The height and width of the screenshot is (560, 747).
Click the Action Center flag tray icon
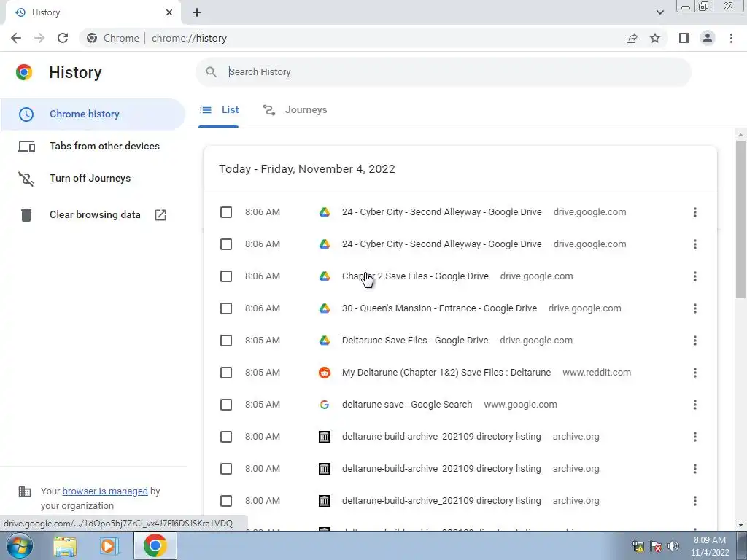coord(656,546)
